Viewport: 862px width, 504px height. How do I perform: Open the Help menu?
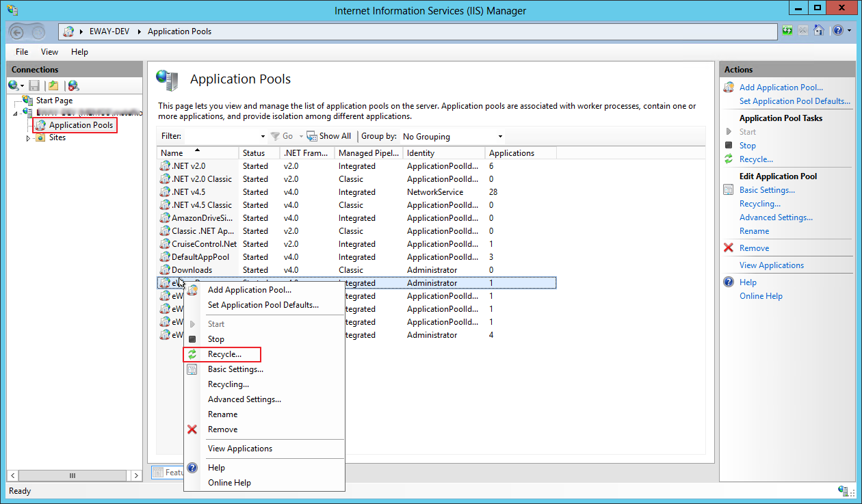[x=79, y=52]
